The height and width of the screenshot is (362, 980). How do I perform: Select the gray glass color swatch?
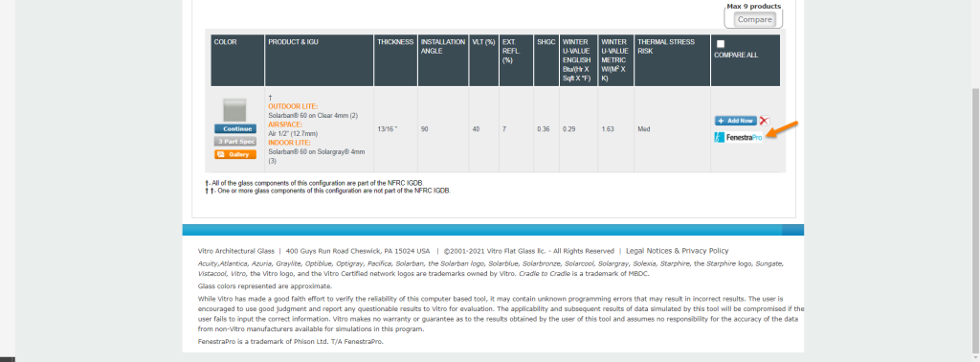click(235, 111)
